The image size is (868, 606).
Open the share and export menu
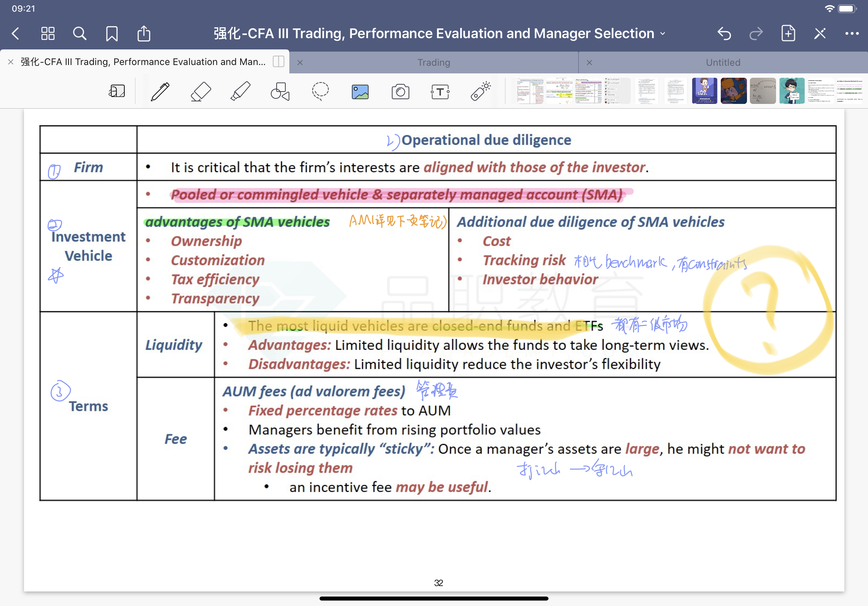click(x=144, y=33)
